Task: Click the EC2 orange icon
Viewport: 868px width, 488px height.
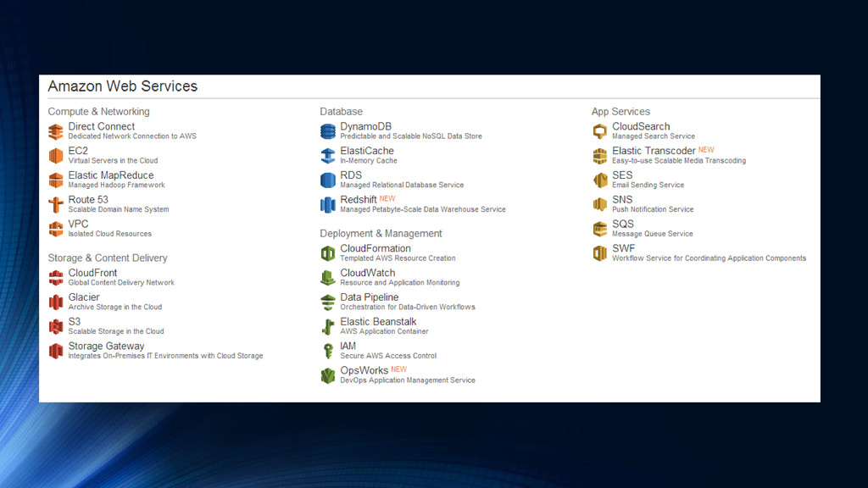Action: (x=56, y=156)
